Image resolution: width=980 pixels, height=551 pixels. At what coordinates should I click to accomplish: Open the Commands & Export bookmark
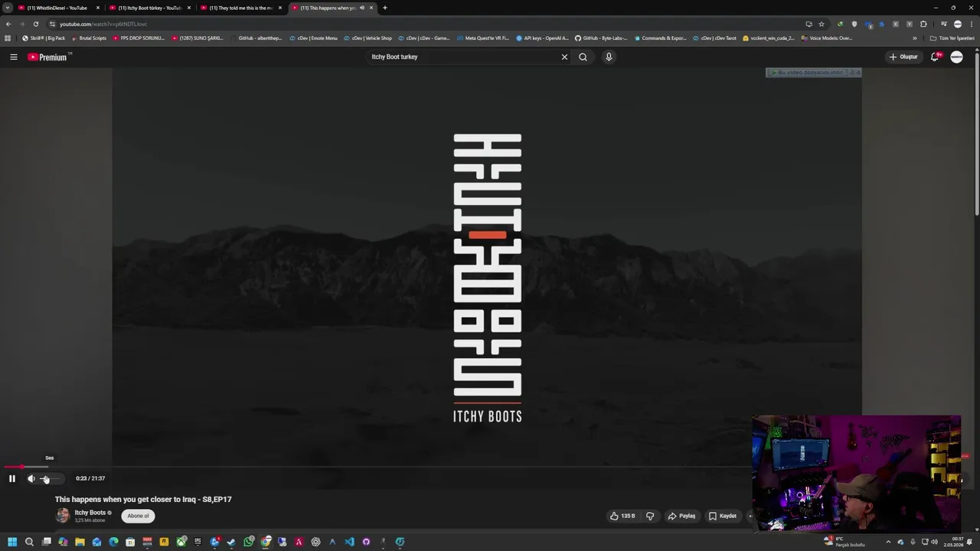pos(661,38)
